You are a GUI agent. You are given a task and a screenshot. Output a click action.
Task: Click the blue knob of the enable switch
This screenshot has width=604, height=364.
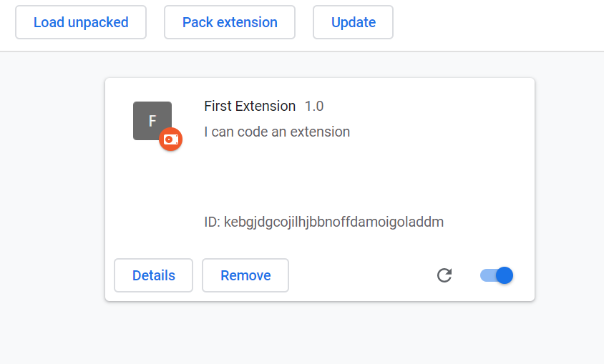click(505, 275)
